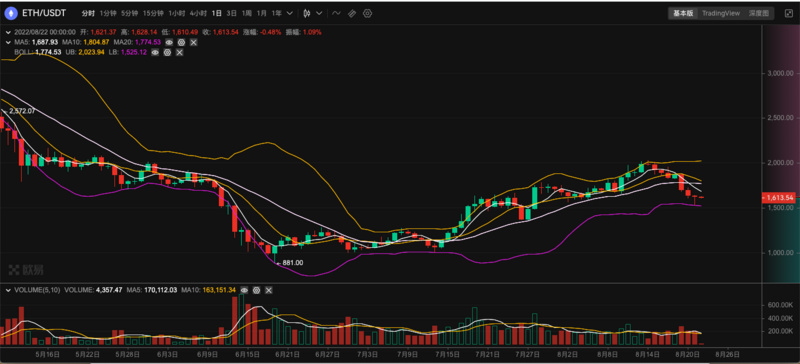Remove the BOLL indicator with its X
This screenshot has width=800, height=364.
[180, 52]
